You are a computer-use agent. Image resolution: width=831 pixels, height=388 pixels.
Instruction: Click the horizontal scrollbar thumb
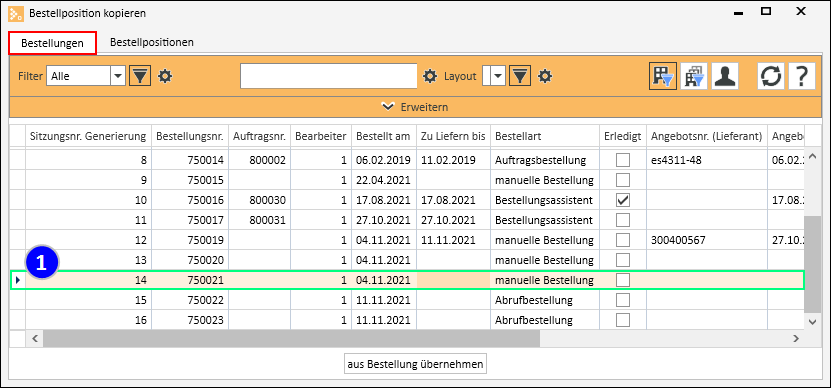291,338
